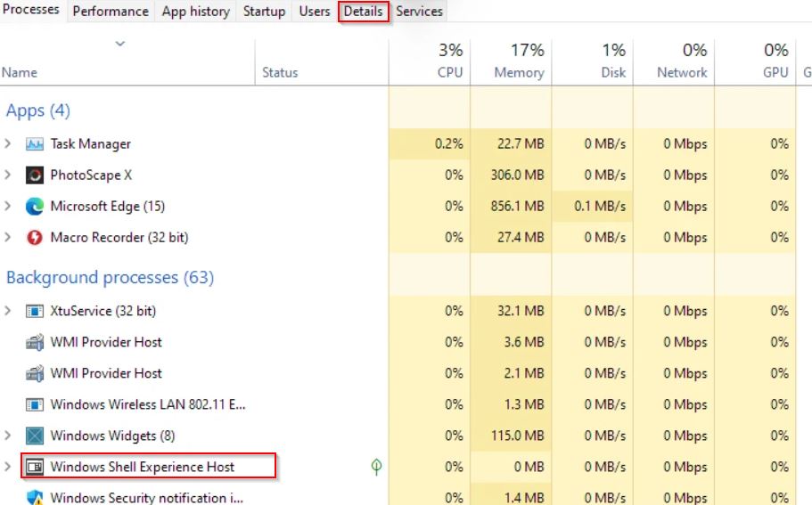Viewport: 812px width, 505px height.
Task: Sort by the Status column header
Action: point(280,72)
